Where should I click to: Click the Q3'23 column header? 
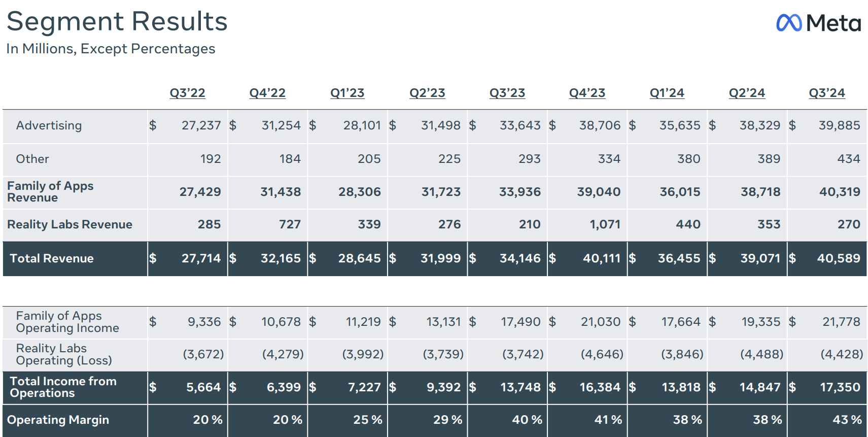click(x=507, y=93)
